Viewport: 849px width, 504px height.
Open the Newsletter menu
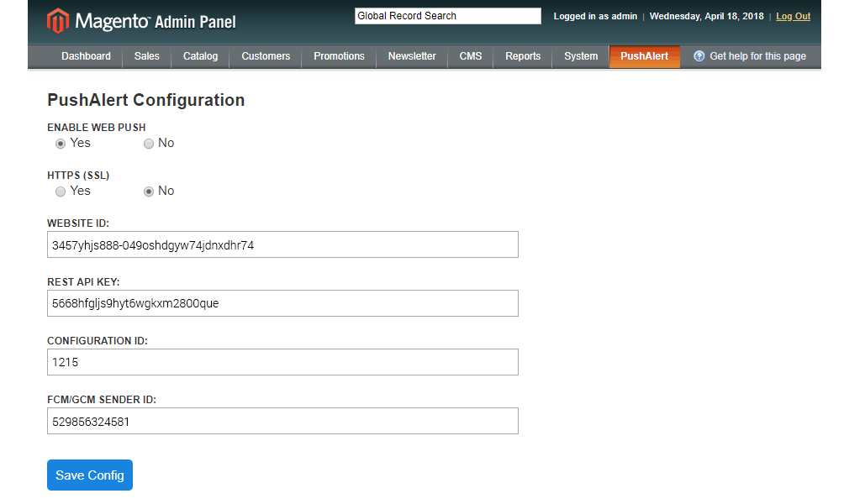click(x=412, y=56)
